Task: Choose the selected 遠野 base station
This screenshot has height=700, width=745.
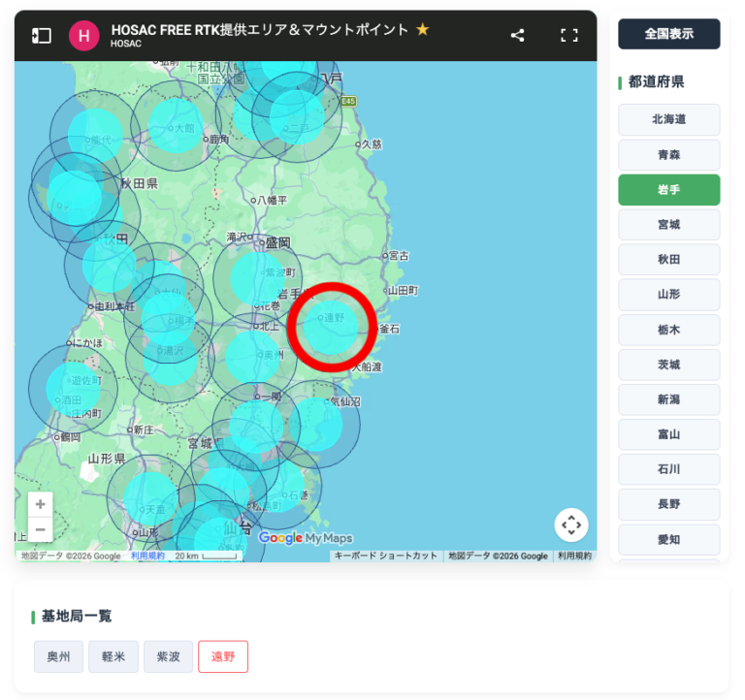Action: click(223, 656)
